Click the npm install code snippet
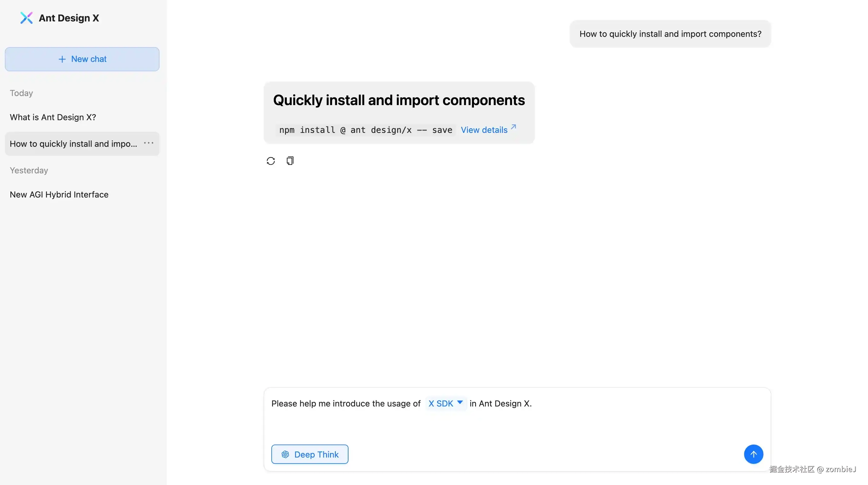Viewport: 868px width, 485px height. click(366, 130)
